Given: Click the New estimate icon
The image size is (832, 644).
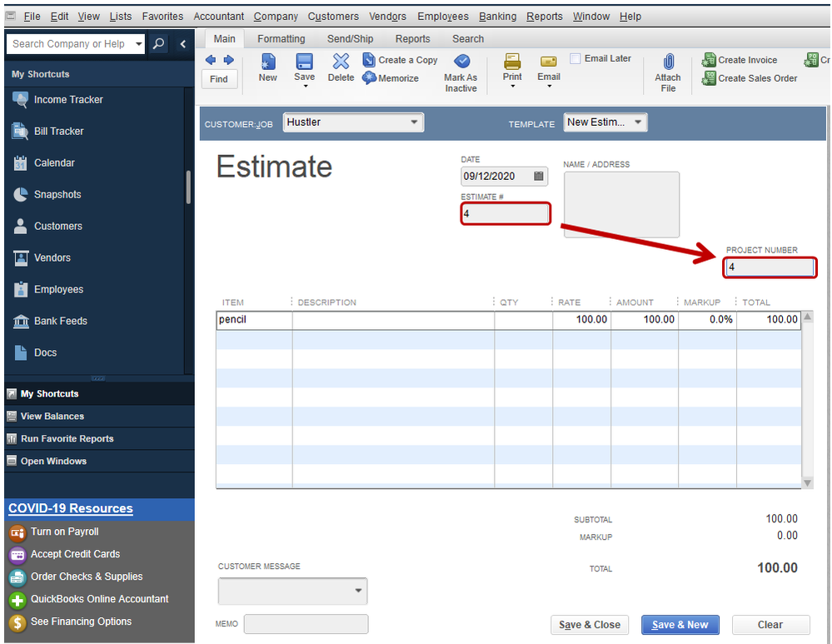Looking at the screenshot, I should click(268, 62).
